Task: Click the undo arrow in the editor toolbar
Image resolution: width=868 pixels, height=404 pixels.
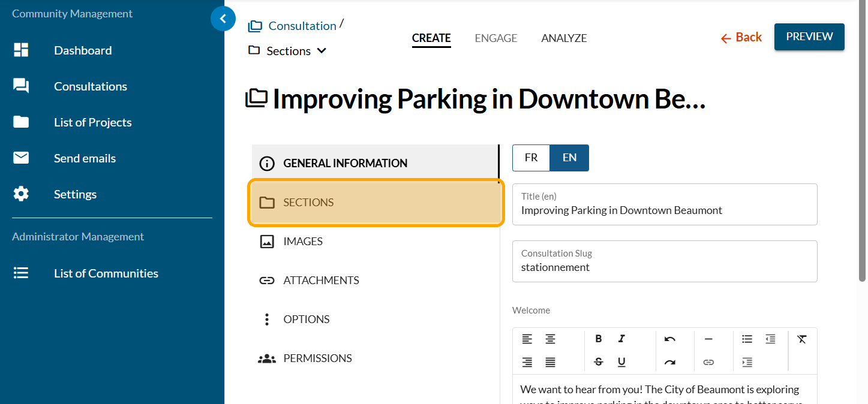Action: point(670,339)
